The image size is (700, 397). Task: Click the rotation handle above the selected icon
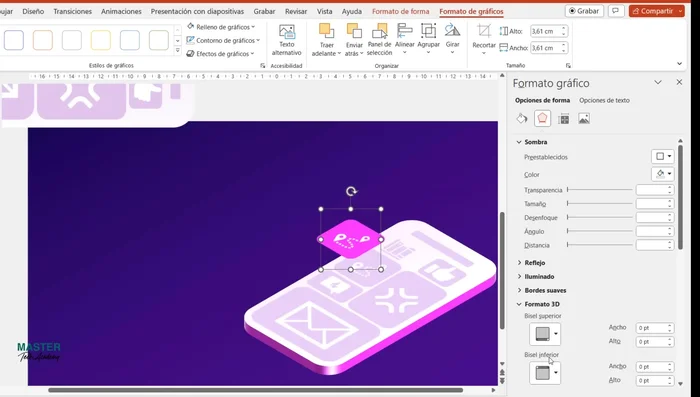pyautogui.click(x=351, y=192)
